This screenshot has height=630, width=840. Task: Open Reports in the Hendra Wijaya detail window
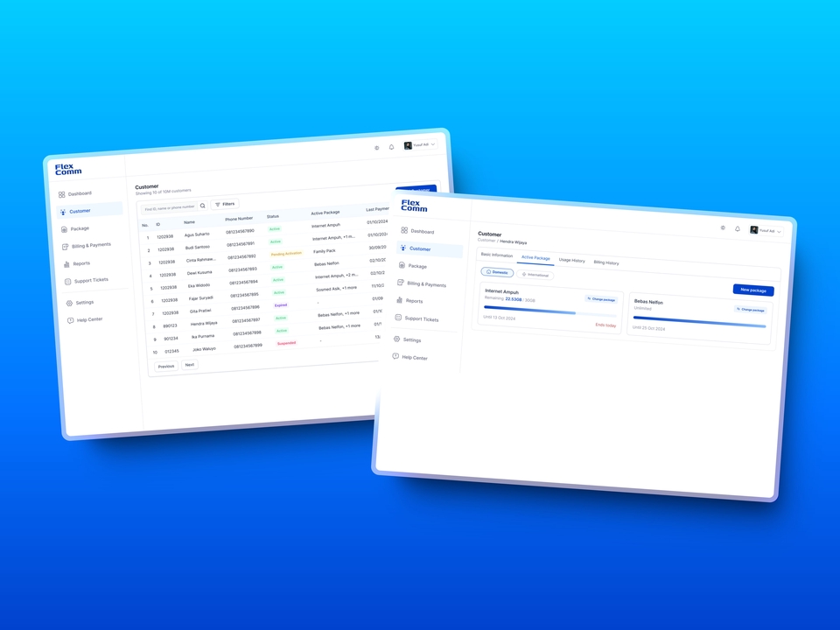[x=409, y=300]
